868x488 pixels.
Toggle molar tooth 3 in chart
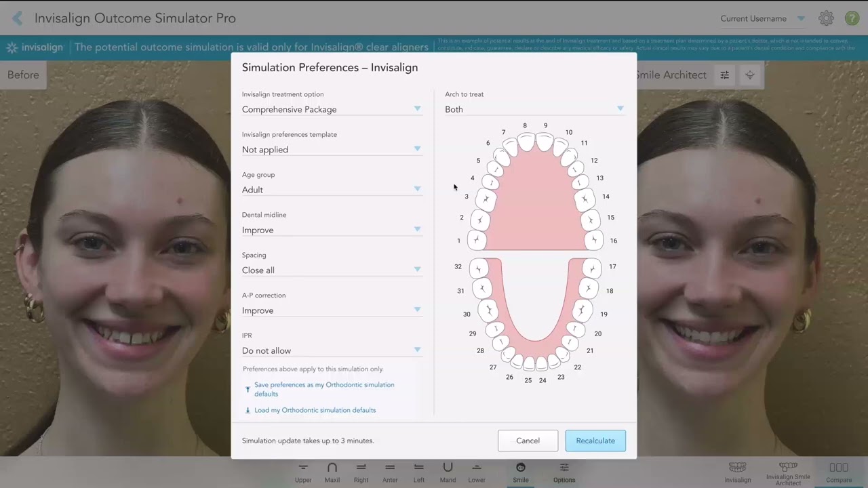(x=486, y=199)
